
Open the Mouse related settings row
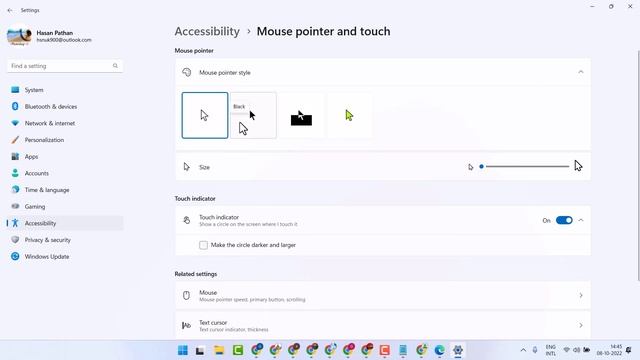[x=383, y=296]
